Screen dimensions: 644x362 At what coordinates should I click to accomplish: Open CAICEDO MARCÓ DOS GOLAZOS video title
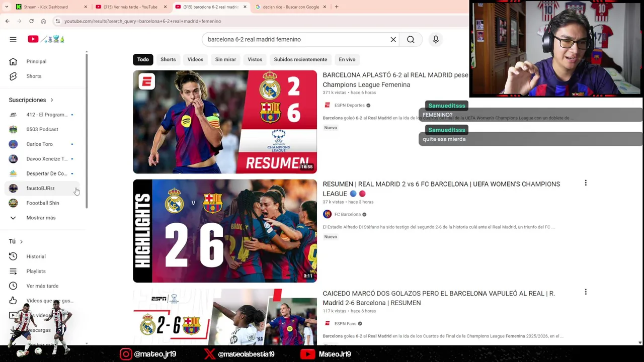(x=439, y=298)
